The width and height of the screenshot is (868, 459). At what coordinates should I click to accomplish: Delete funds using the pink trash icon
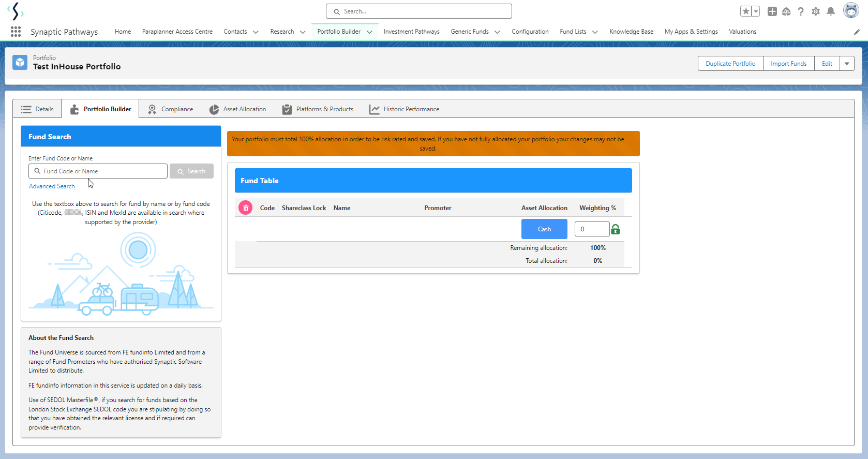246,208
